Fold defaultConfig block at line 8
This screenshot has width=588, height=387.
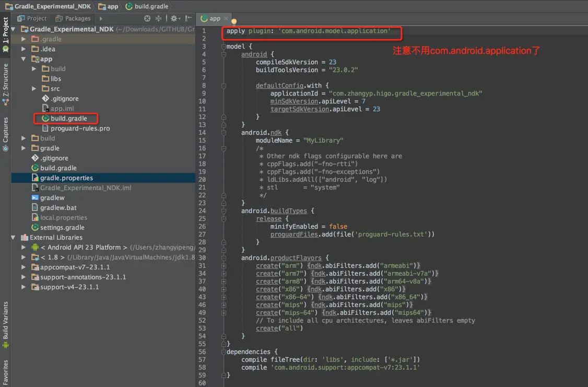point(224,86)
